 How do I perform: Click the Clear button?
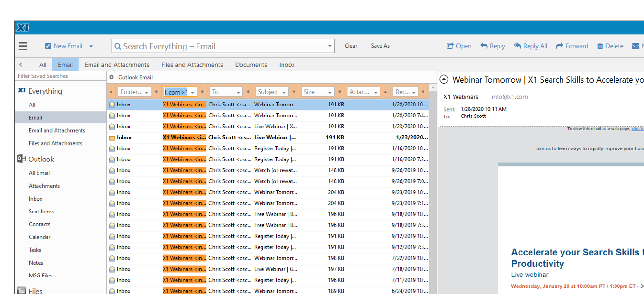click(x=351, y=46)
